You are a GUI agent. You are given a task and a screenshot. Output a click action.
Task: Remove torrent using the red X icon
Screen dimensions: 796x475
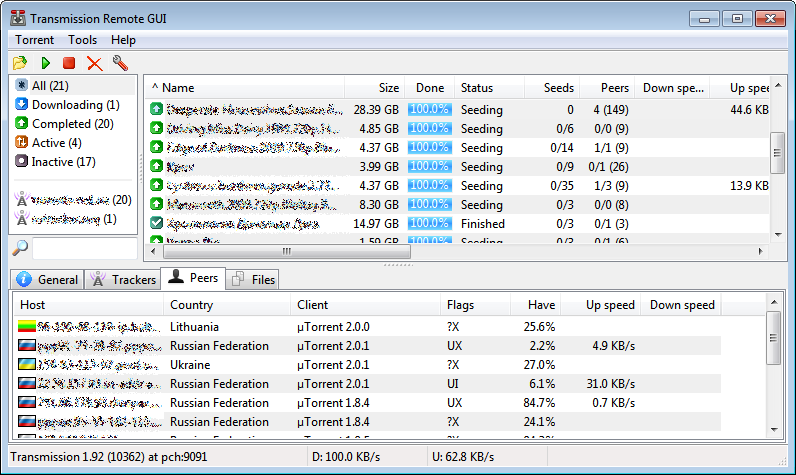click(95, 63)
